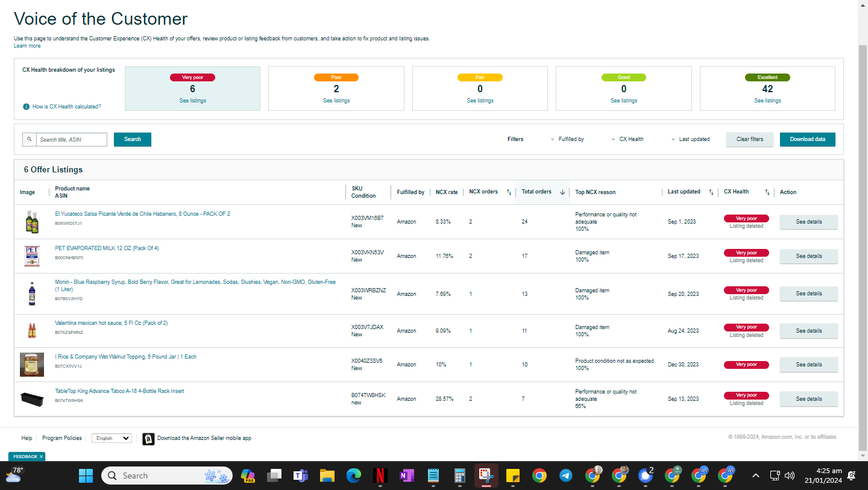
Task: Select the Very poor listings card
Action: point(192,89)
